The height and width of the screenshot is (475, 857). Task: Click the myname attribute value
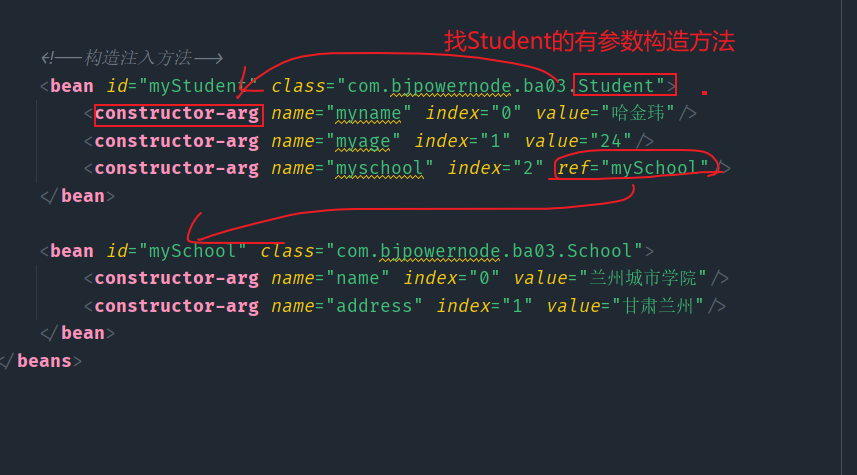pyautogui.click(x=368, y=114)
